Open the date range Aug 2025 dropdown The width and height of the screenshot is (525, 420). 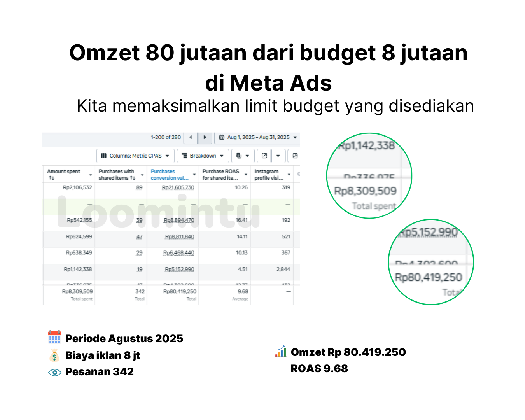(295, 137)
